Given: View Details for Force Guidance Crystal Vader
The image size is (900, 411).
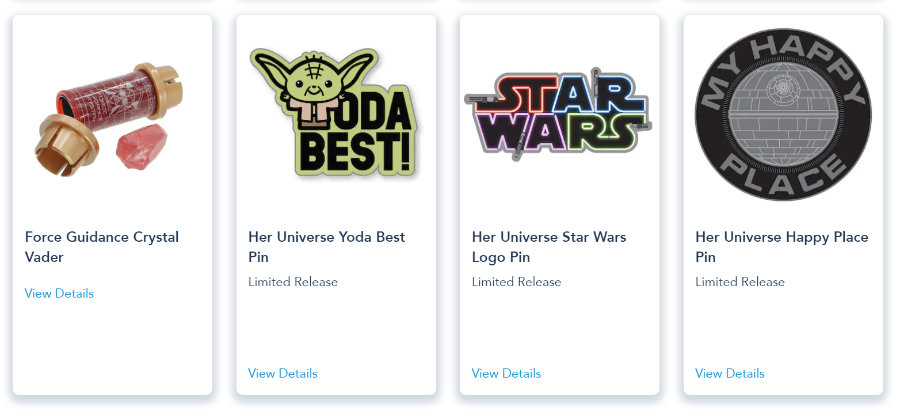Looking at the screenshot, I should click(59, 293).
